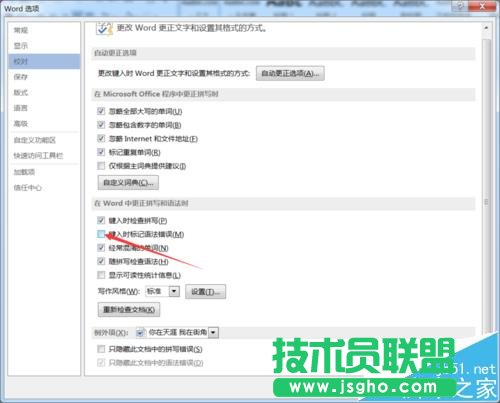Toggle 标记重复单词(R) checkbox

[x=101, y=152]
